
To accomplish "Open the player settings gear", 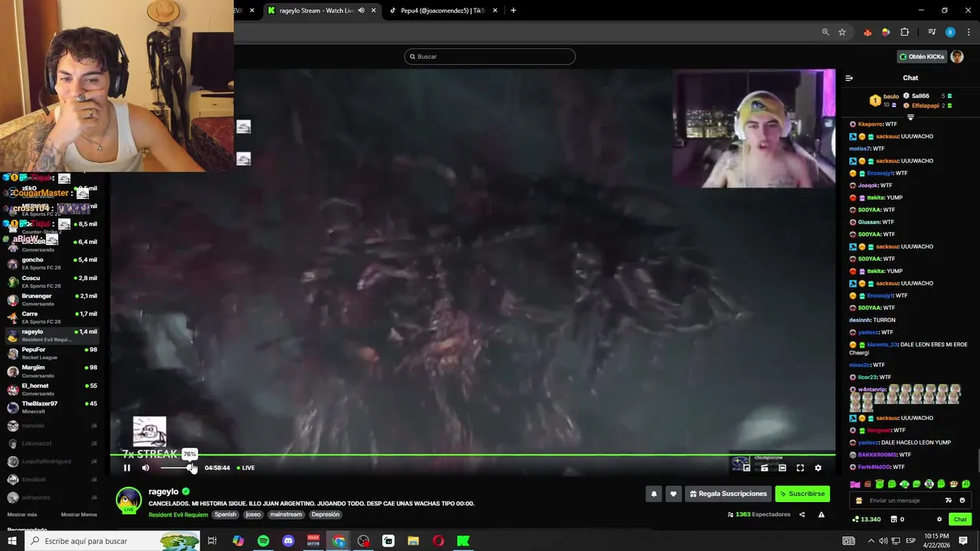I will coord(818,468).
